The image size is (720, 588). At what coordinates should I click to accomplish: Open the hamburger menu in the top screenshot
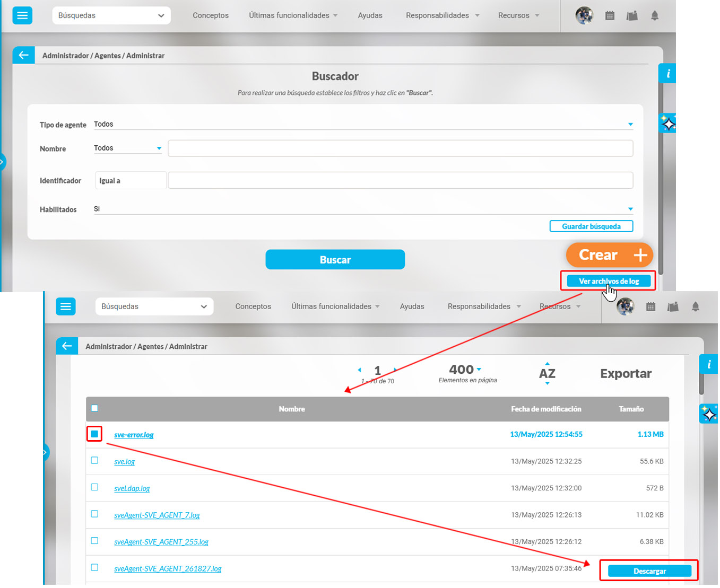coord(22,15)
